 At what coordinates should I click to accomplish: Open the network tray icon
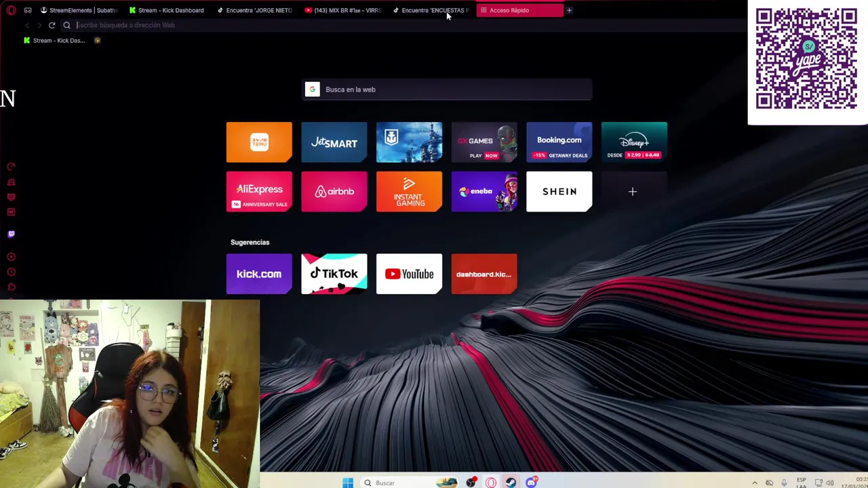point(818,483)
